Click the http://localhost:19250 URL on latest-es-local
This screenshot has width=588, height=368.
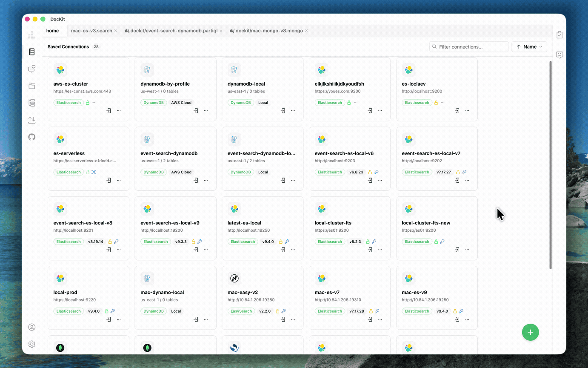click(248, 230)
